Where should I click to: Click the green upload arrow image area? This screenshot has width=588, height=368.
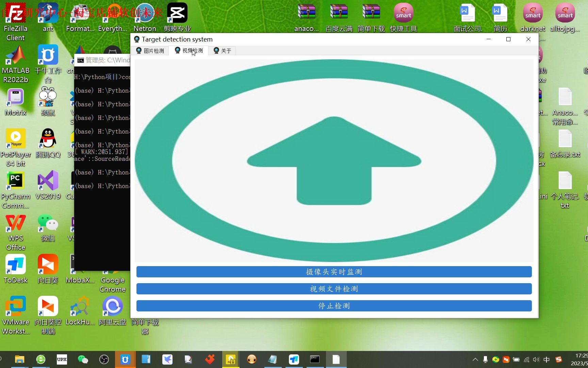(x=334, y=160)
